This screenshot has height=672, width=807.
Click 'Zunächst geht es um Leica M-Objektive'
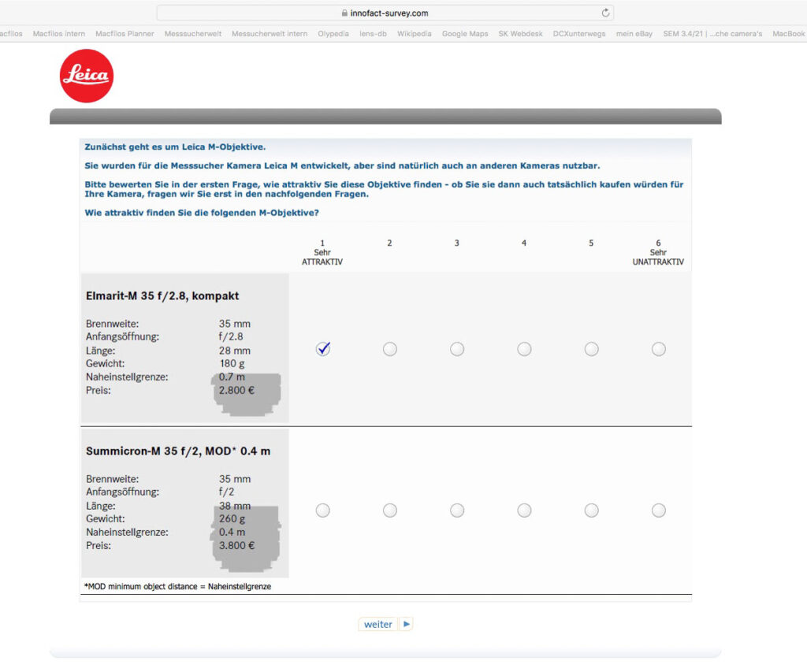click(175, 147)
